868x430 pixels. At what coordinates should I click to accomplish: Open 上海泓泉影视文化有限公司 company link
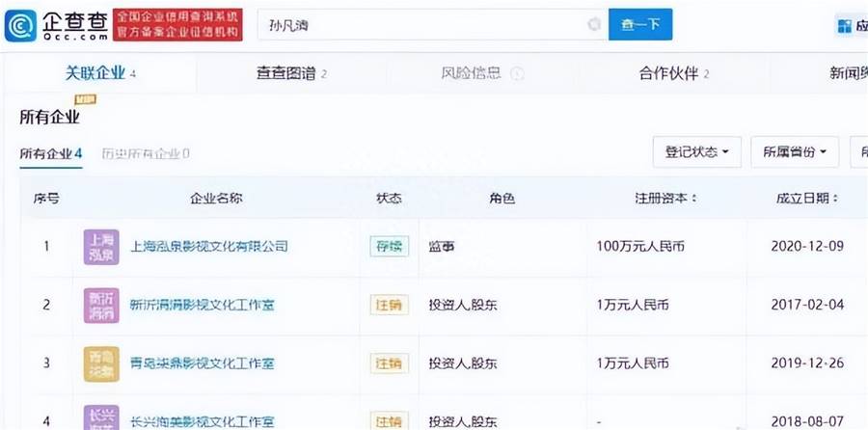coord(208,246)
